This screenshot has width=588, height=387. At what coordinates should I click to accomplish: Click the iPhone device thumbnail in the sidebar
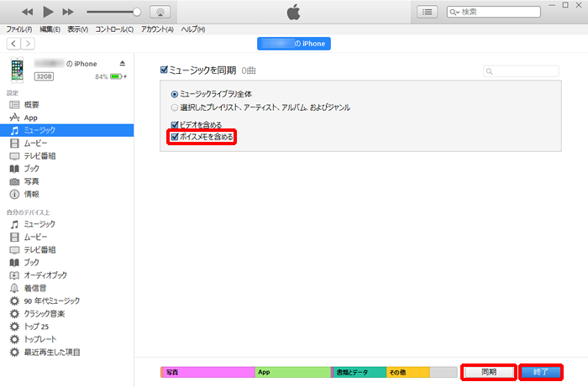pyautogui.click(x=18, y=70)
